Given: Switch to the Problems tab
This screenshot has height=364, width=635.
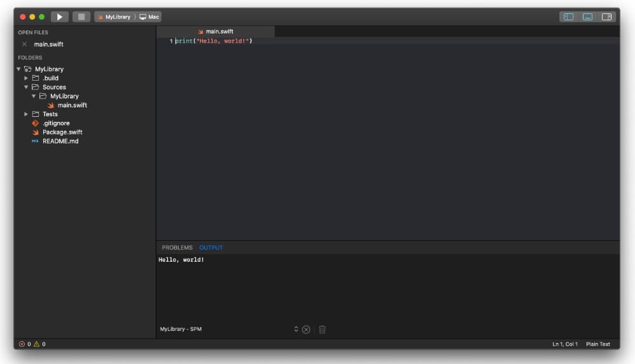Looking at the screenshot, I should 177,247.
